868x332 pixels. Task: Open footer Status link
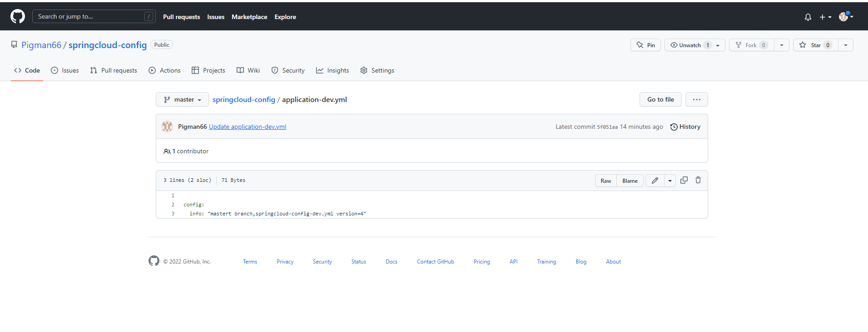[359, 262]
